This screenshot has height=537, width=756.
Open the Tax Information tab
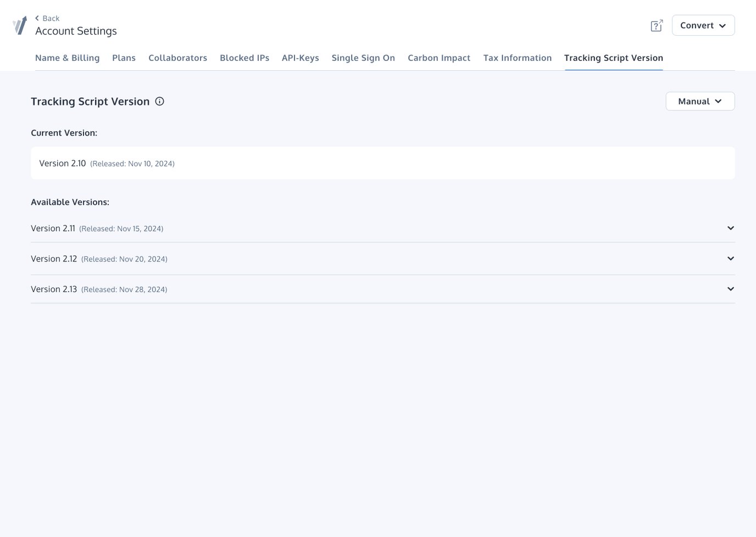517,58
